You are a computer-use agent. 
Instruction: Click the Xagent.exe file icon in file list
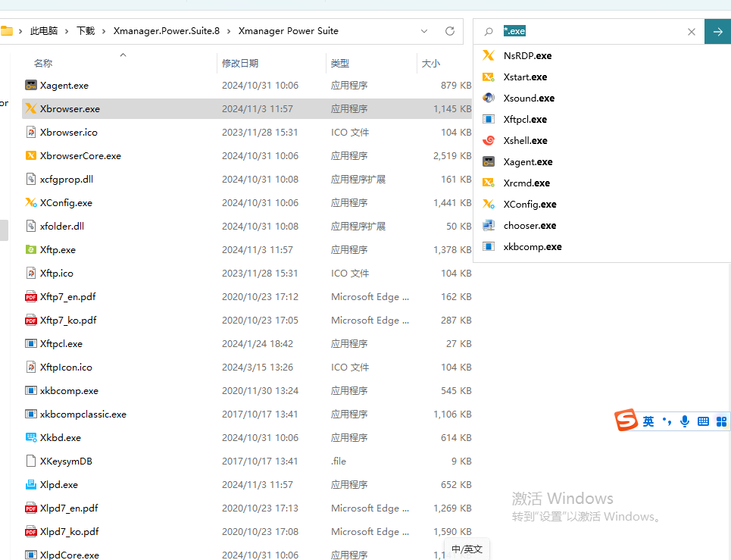tap(31, 86)
